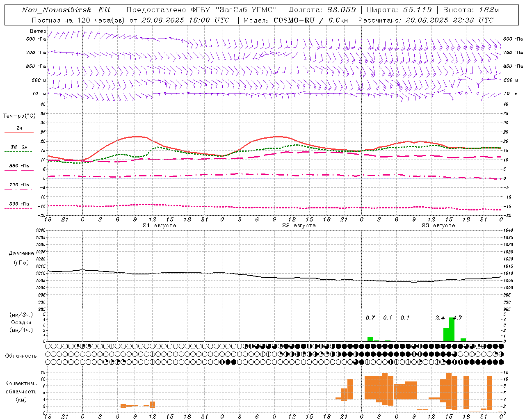The width and height of the screenshot is (525, 420).
Task: Click the Осадки precipitation label
Action: click(21, 322)
